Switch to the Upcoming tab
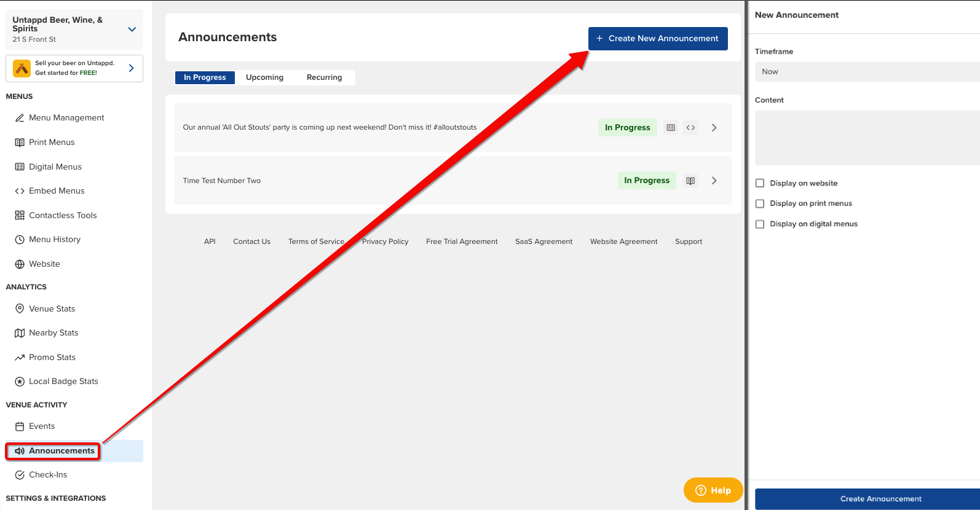This screenshot has height=510, width=980. 264,77
